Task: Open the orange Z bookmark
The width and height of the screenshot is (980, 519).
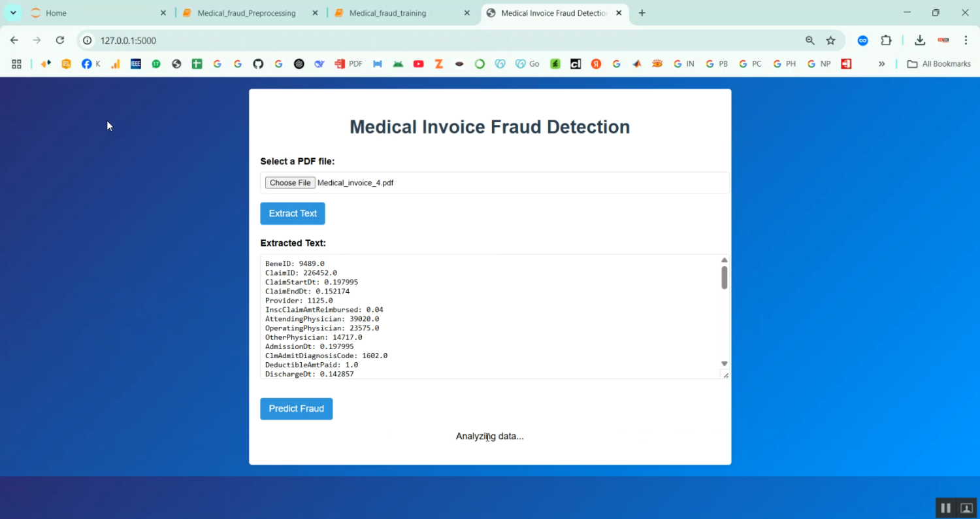Action: tap(439, 64)
